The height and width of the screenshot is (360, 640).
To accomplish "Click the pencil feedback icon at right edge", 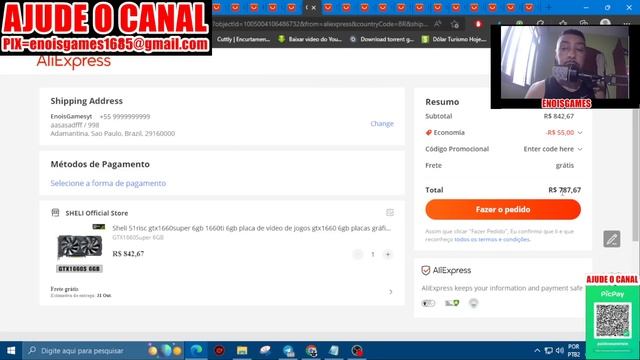I will point(612,239).
